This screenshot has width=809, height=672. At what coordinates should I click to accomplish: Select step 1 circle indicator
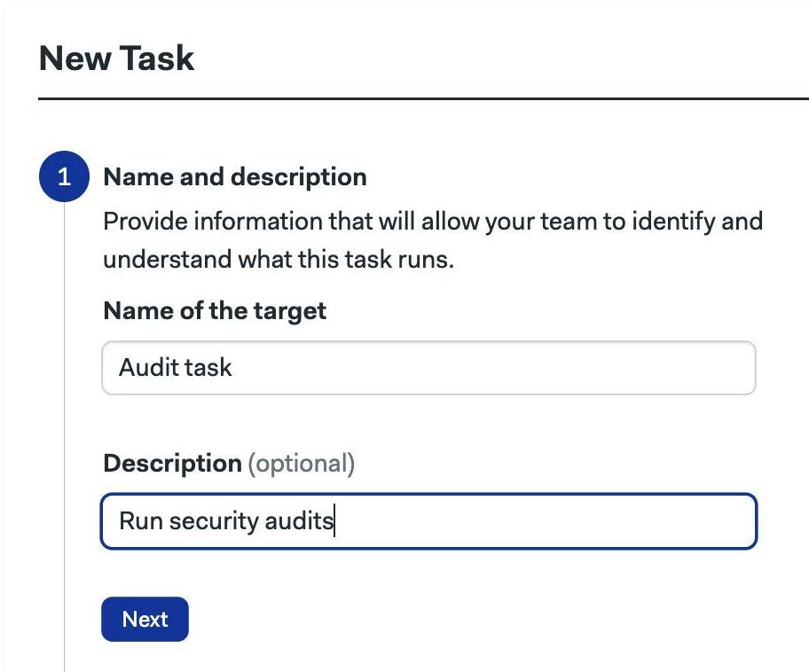coord(64,176)
